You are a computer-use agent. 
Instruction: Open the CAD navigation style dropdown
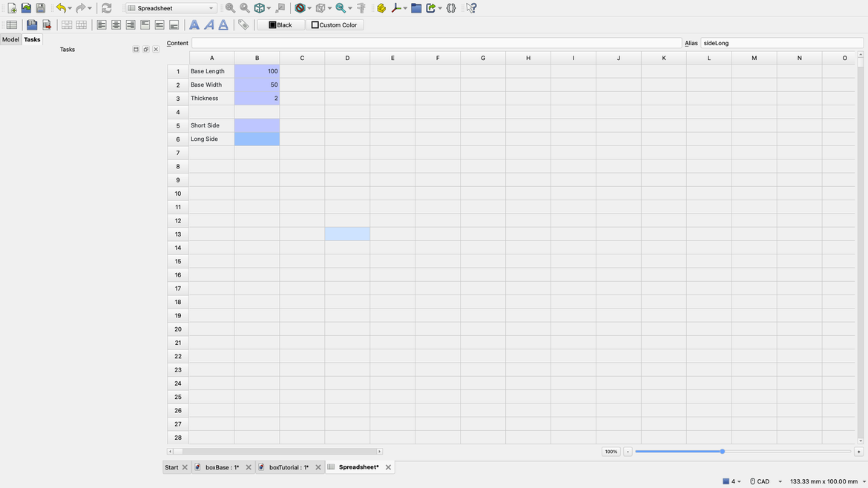click(769, 481)
